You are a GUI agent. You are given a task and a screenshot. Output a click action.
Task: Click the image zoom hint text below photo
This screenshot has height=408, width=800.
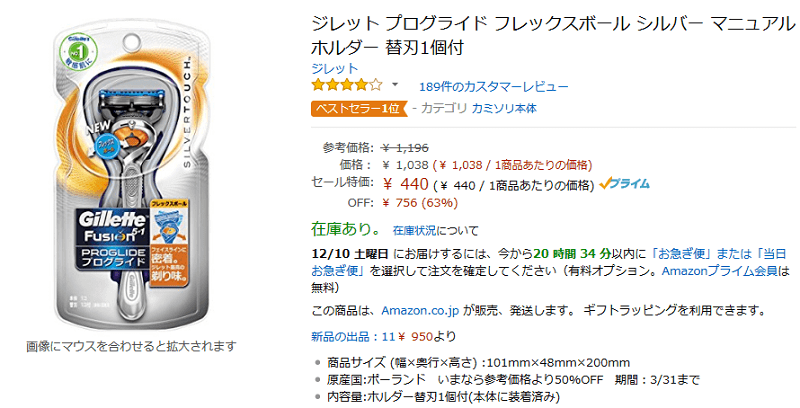pyautogui.click(x=131, y=346)
